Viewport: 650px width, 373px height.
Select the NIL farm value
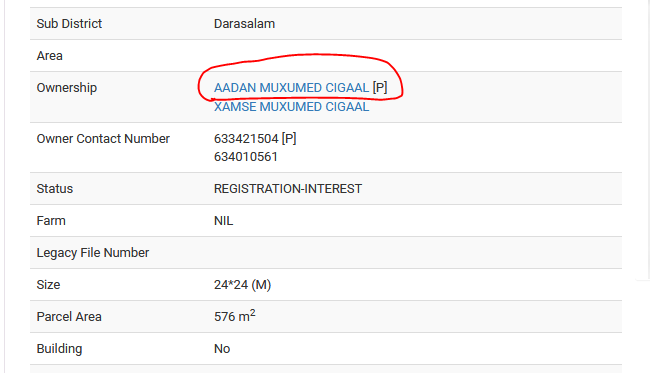pos(223,220)
